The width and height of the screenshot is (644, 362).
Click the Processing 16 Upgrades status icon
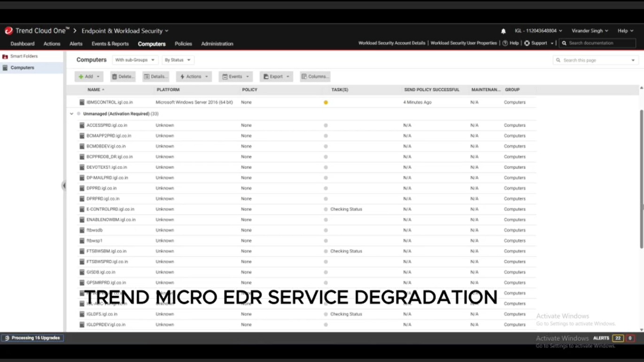(7, 338)
